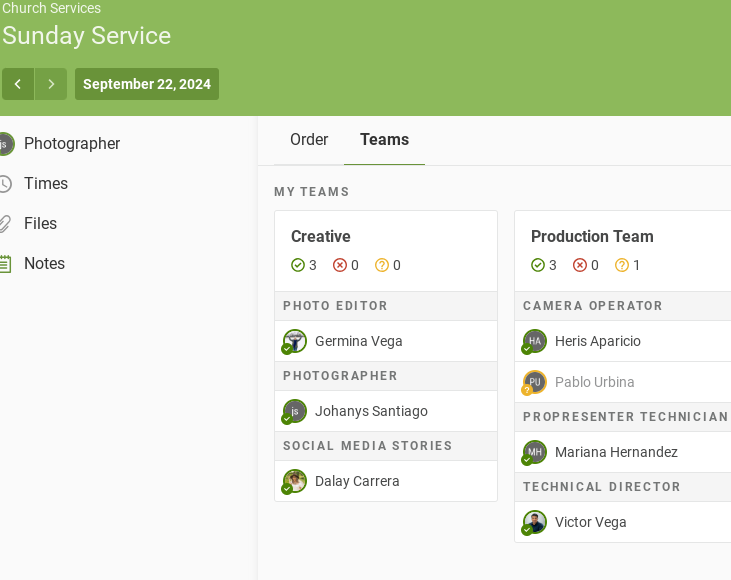Image resolution: width=731 pixels, height=580 pixels.
Task: Open the Production Team heading
Action: tap(592, 237)
